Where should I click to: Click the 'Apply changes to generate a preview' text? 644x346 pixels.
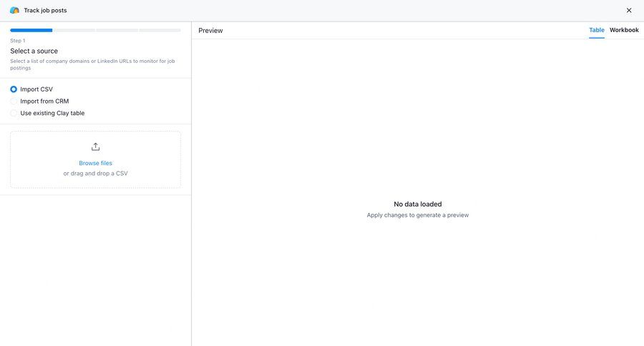418,215
